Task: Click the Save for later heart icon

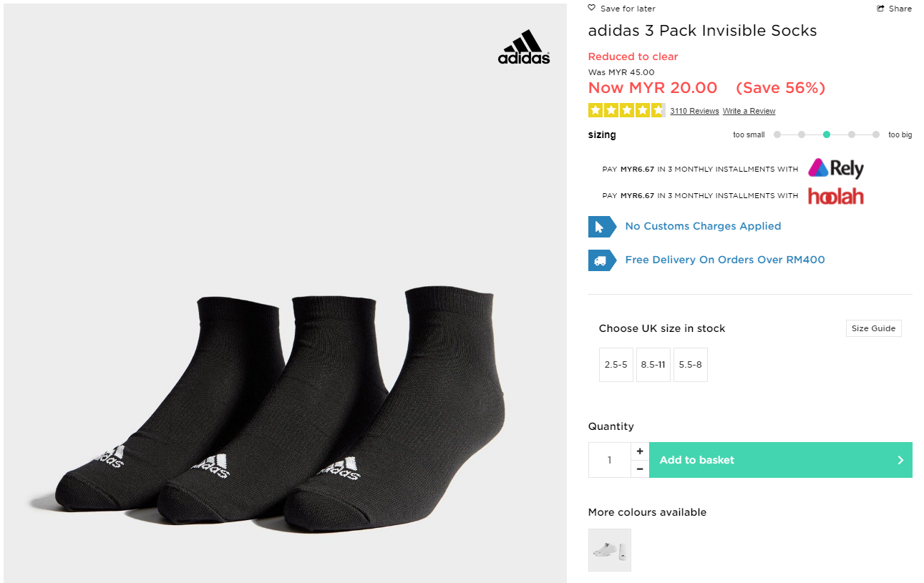Action: click(591, 9)
